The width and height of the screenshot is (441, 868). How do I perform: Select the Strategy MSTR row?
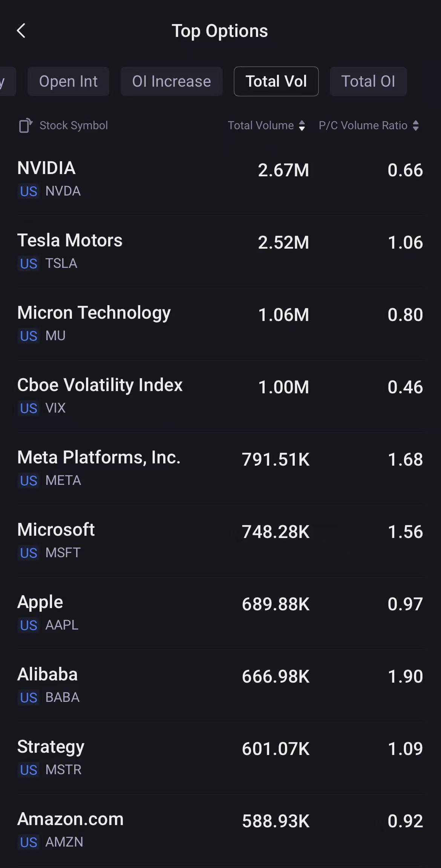(220, 758)
